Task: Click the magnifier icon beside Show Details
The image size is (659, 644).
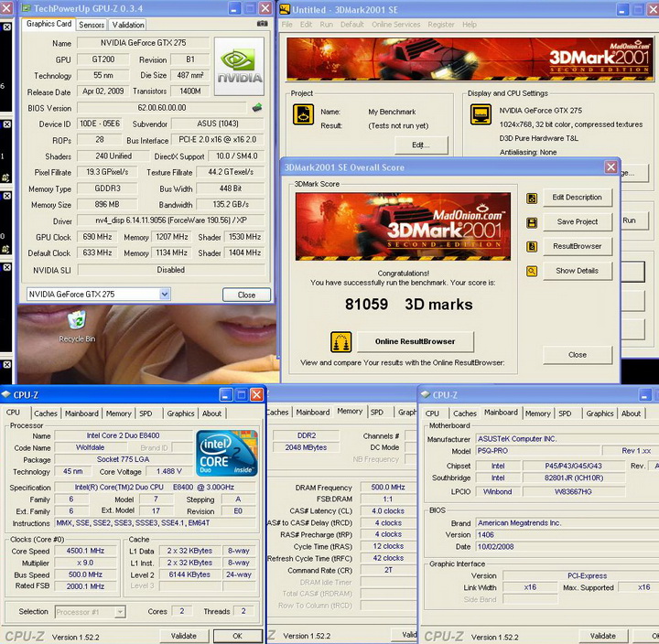Action: click(532, 272)
